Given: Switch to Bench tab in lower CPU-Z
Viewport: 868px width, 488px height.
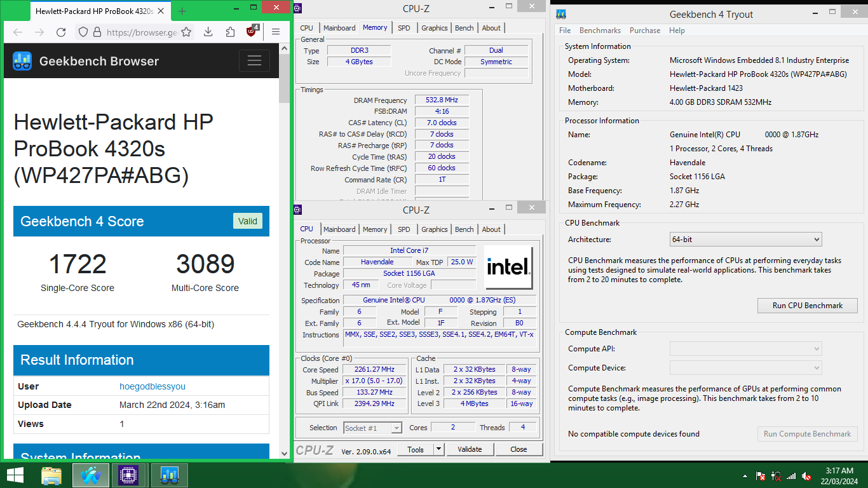Looking at the screenshot, I should tap(465, 229).
